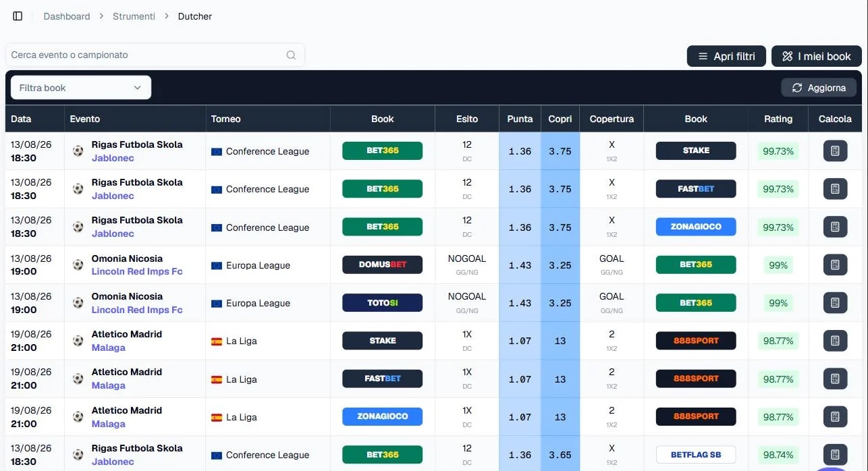This screenshot has height=471, width=868.
Task: Open calculator for Atletico row with Stake
Action: coord(835,341)
